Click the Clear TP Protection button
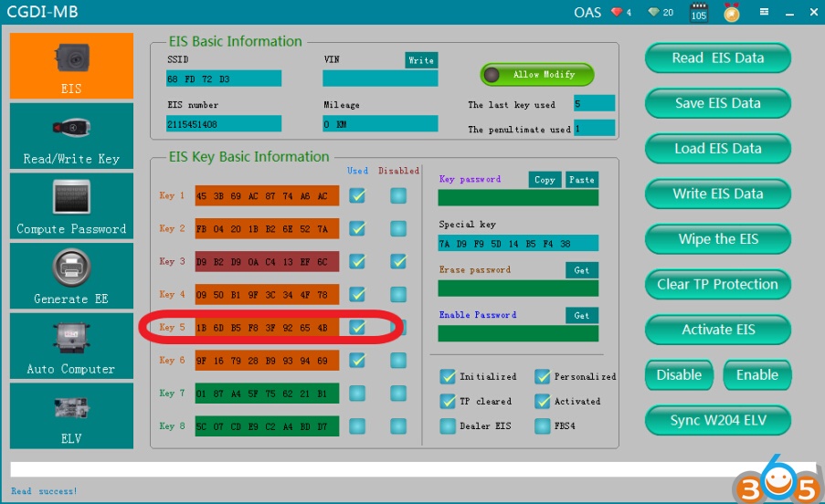825x504 pixels. click(x=718, y=284)
